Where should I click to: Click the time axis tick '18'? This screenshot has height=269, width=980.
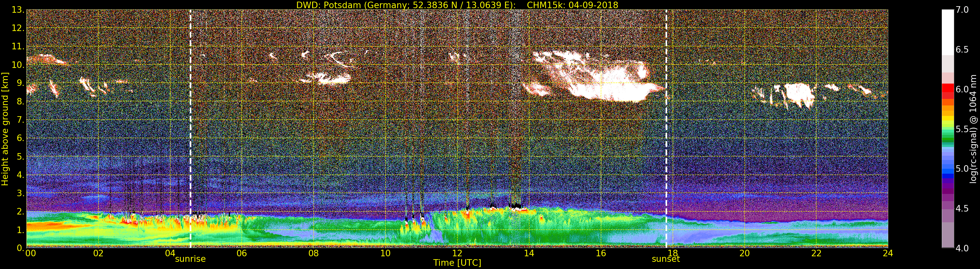pos(673,253)
